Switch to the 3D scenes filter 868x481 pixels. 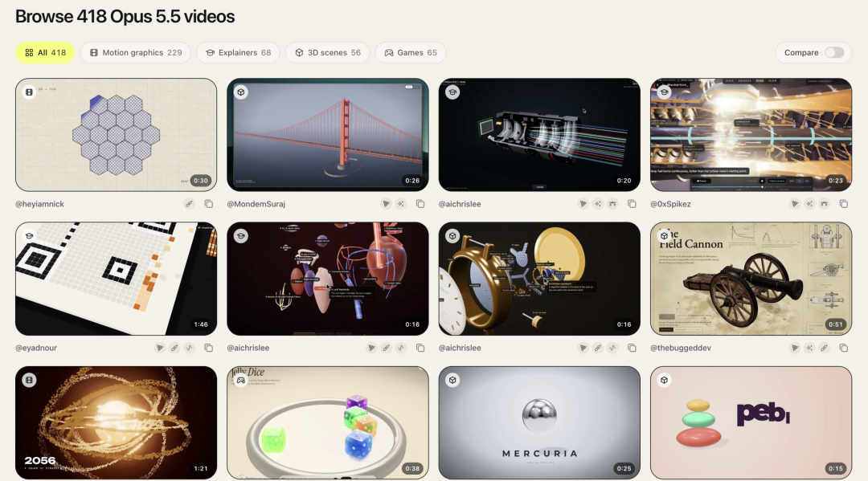[328, 52]
